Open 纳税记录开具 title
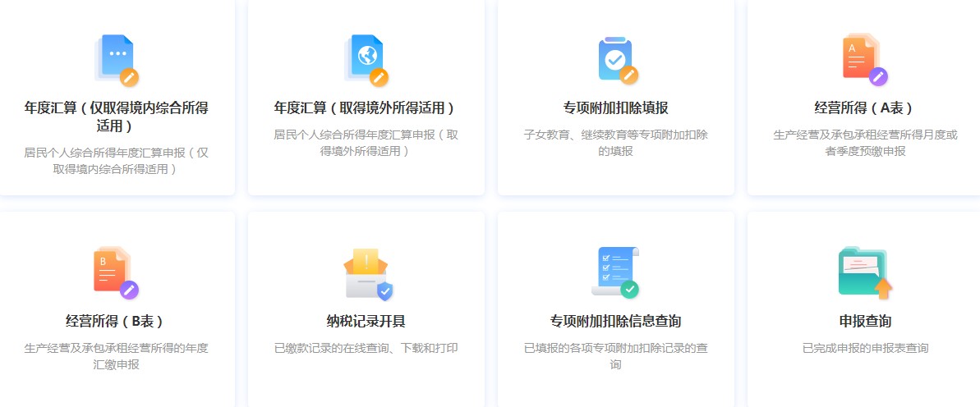This screenshot has width=980, height=407. [x=366, y=322]
